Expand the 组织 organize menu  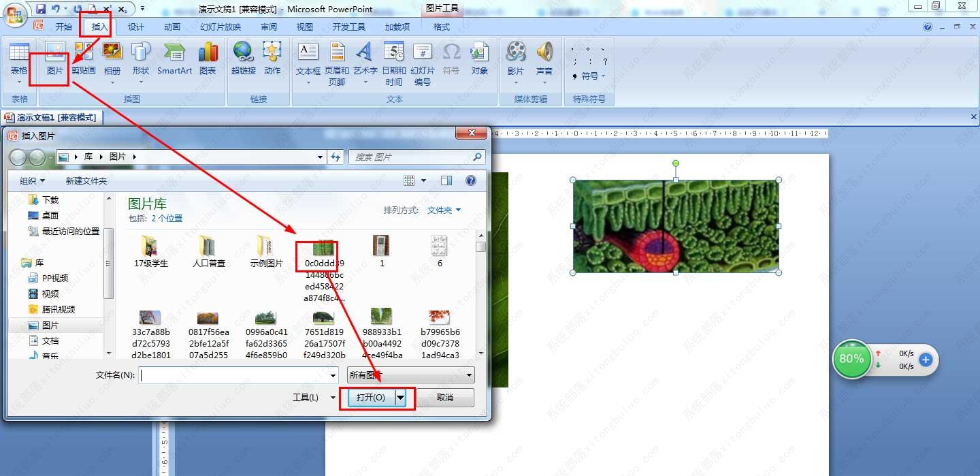pos(32,180)
